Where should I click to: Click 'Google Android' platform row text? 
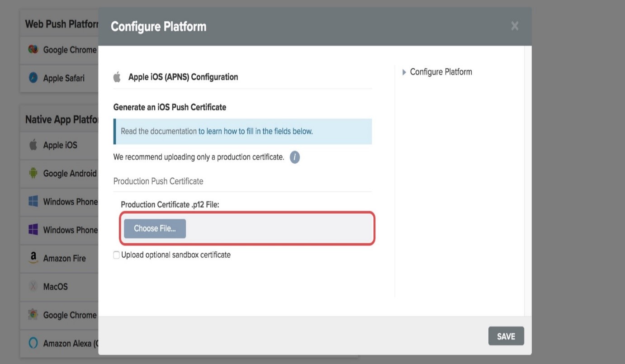click(x=70, y=173)
